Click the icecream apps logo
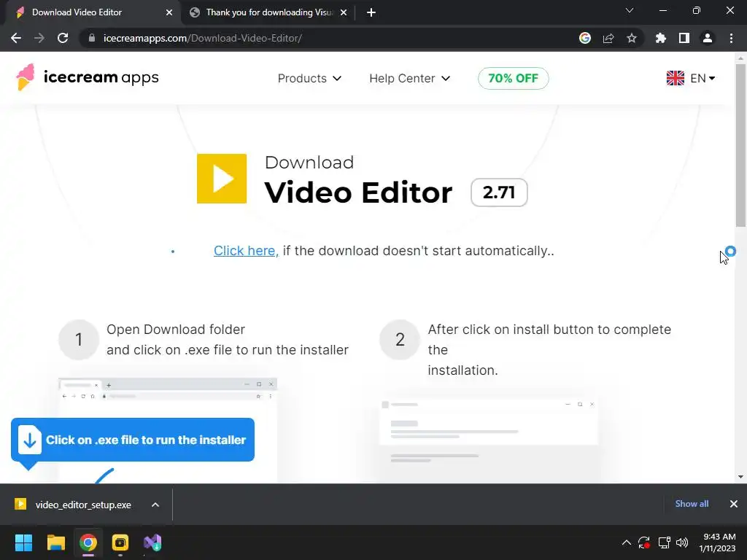747x560 pixels. point(88,77)
